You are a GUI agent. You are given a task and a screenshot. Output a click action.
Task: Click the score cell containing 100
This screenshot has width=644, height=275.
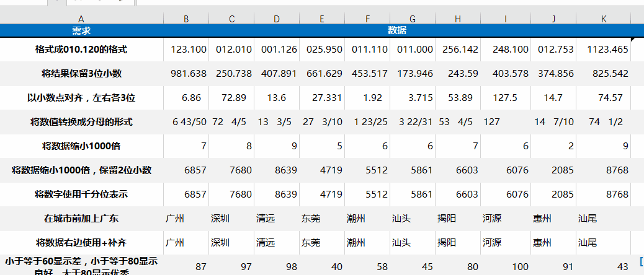click(x=506, y=265)
